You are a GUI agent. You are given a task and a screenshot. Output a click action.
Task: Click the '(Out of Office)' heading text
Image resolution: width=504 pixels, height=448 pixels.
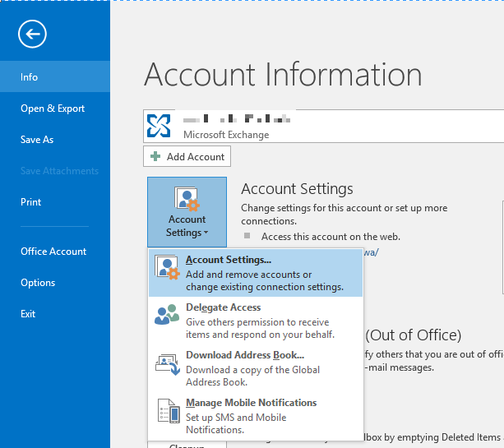tap(414, 335)
